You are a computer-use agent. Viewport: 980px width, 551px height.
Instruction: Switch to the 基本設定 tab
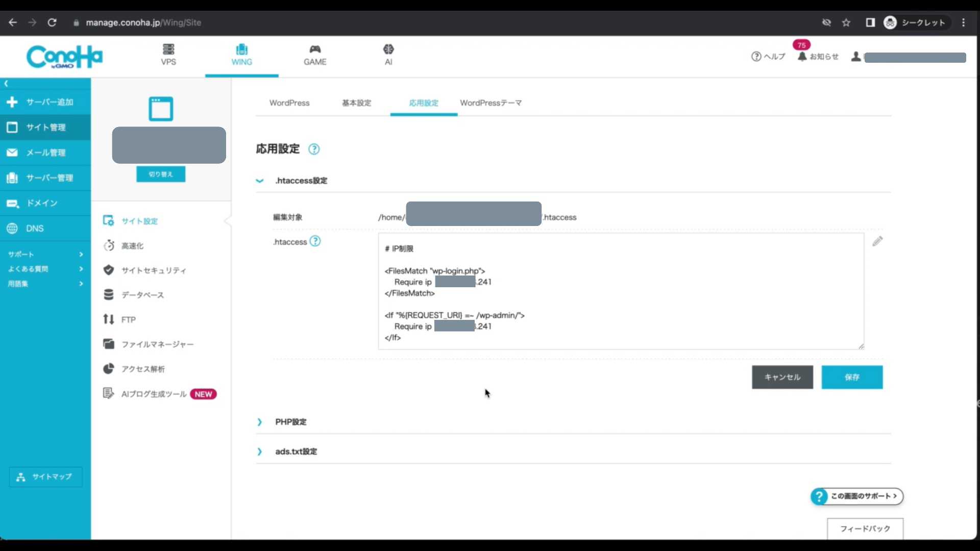pos(356,103)
